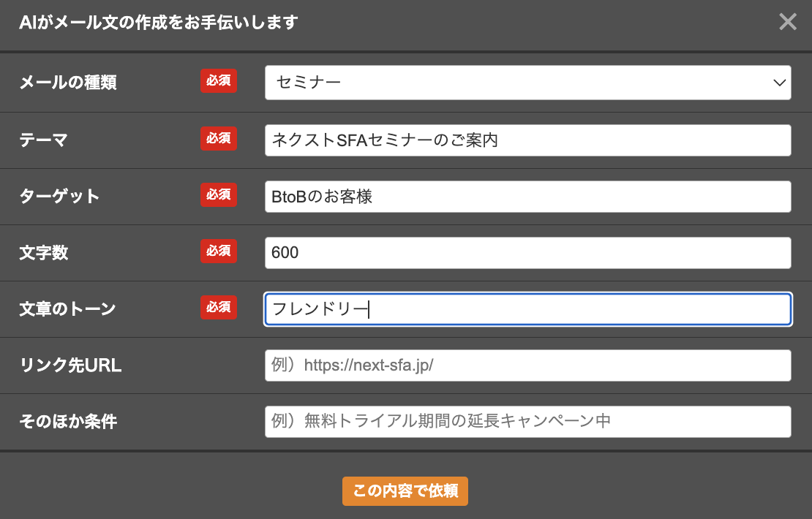Click the 必須 badge next to テーマ
Viewport: 812px width, 519px height.
click(x=218, y=138)
